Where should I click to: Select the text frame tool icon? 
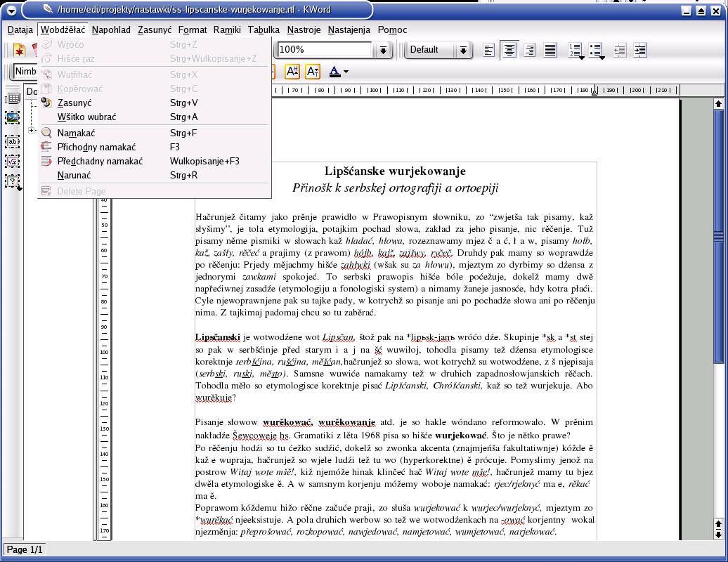click(x=13, y=141)
